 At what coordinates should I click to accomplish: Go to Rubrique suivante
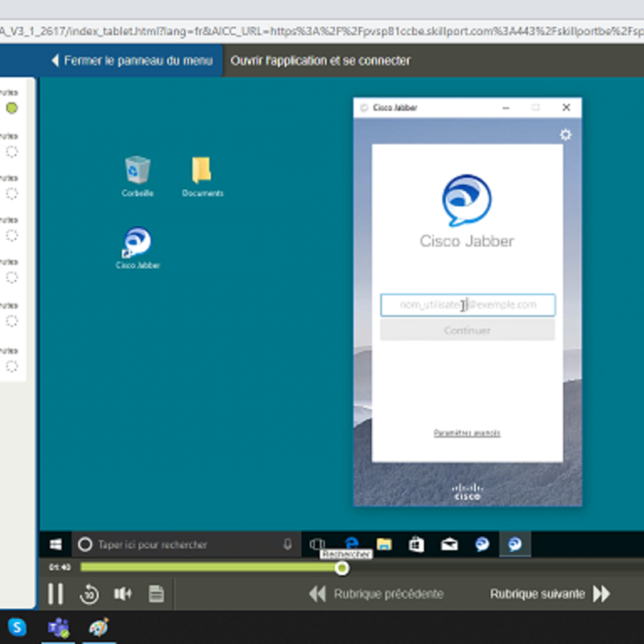point(550,594)
